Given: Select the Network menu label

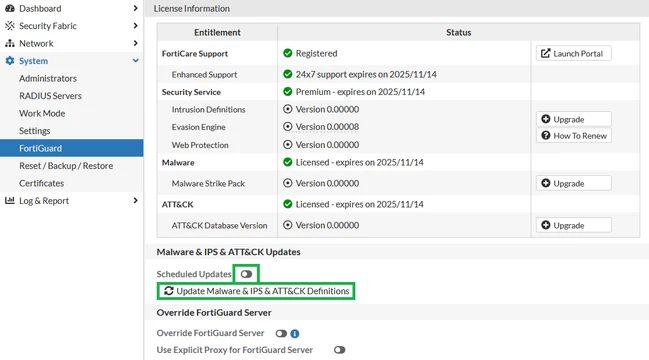Looking at the screenshot, I should point(36,43).
